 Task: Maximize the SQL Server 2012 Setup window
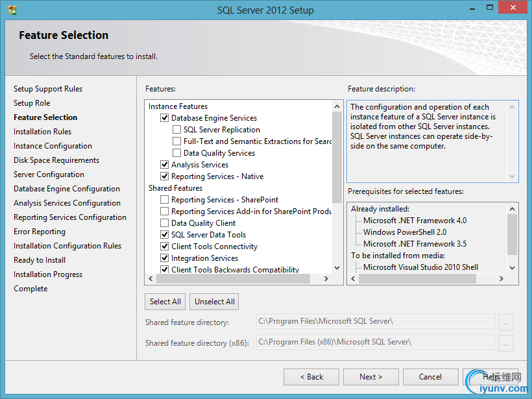490,8
